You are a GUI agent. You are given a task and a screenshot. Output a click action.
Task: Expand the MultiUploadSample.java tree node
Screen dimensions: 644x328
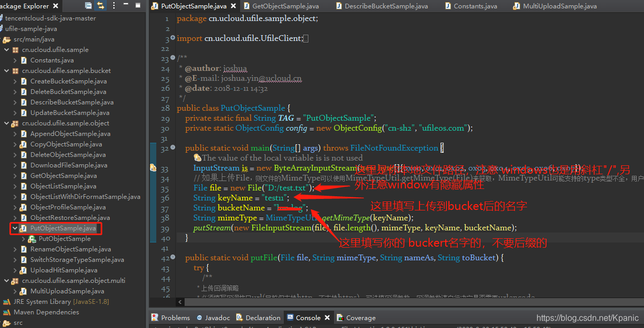[15, 291]
